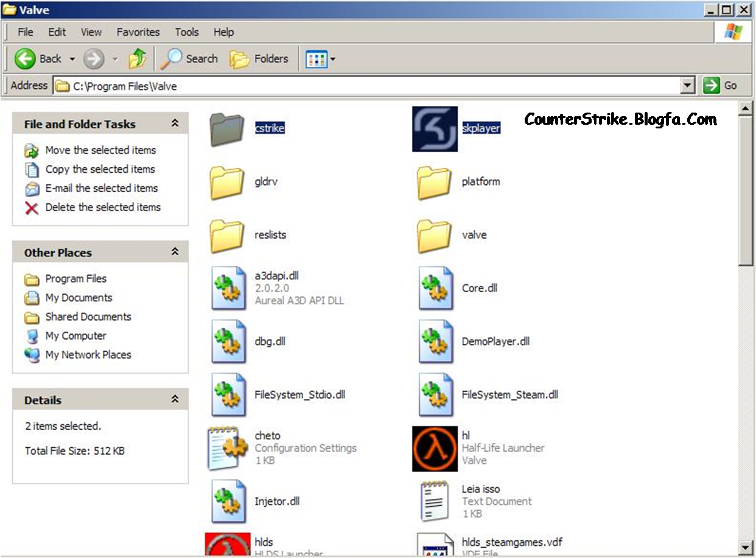Image resolution: width=756 pixels, height=558 pixels.
Task: Select the FileSystem_Steam.dll file icon
Action: [436, 394]
